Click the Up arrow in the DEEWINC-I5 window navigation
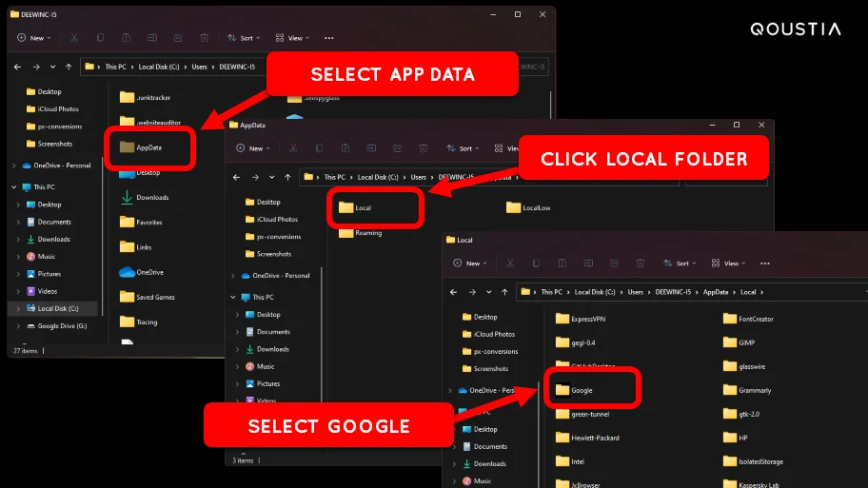 coord(69,67)
